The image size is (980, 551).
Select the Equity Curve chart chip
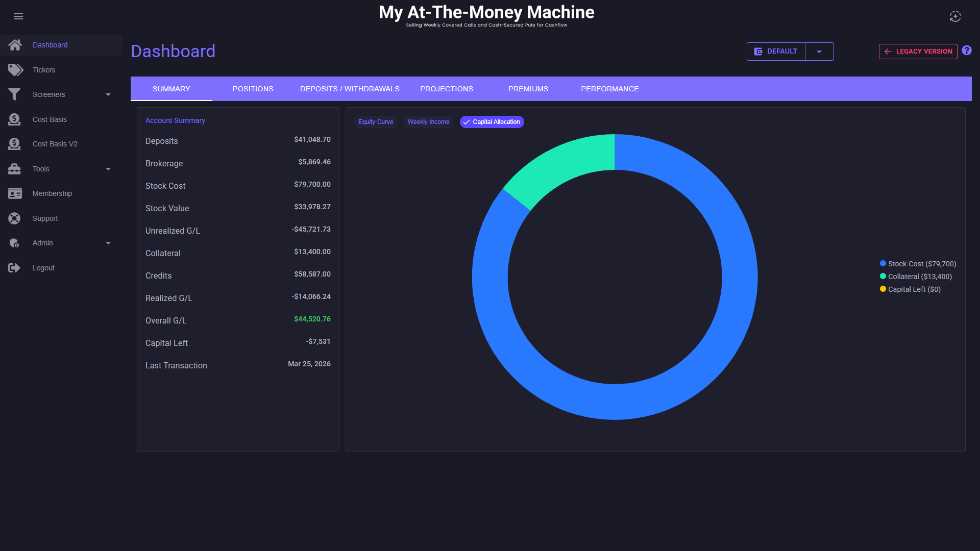click(x=376, y=122)
